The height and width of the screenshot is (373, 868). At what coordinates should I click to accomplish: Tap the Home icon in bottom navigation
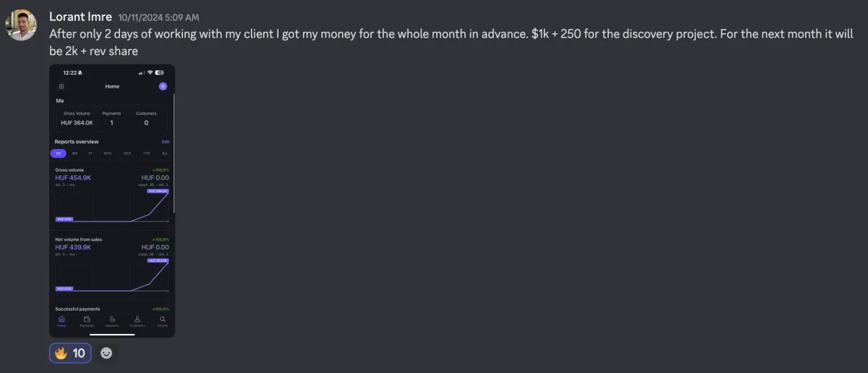click(x=61, y=320)
